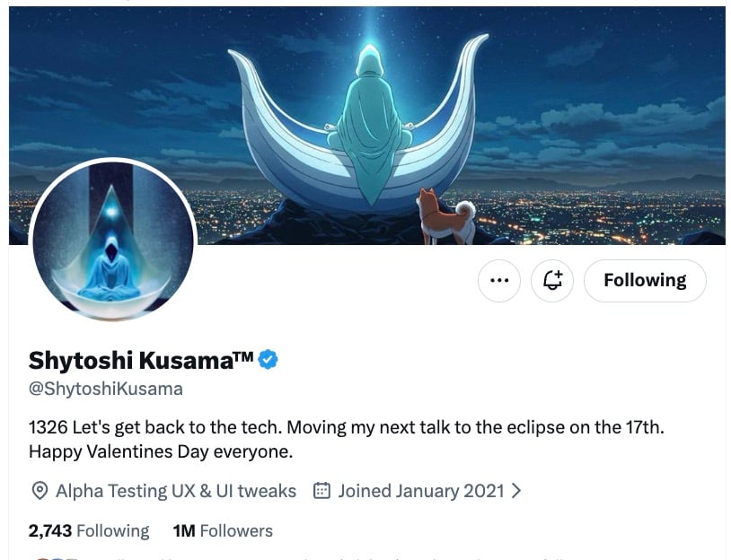The image size is (731, 560).
Task: Click the location pin icon
Action: (x=40, y=491)
